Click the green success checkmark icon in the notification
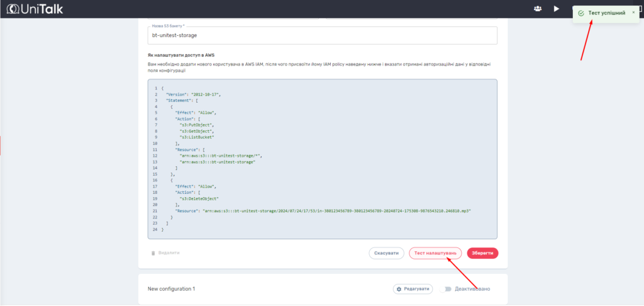Image resolution: width=644 pixels, height=306 pixels. click(x=580, y=13)
